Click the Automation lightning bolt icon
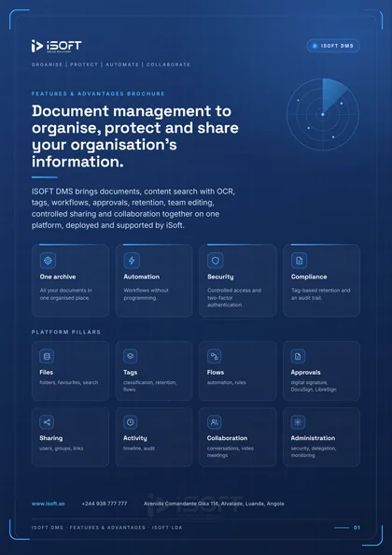The width and height of the screenshot is (392, 555). 132,261
